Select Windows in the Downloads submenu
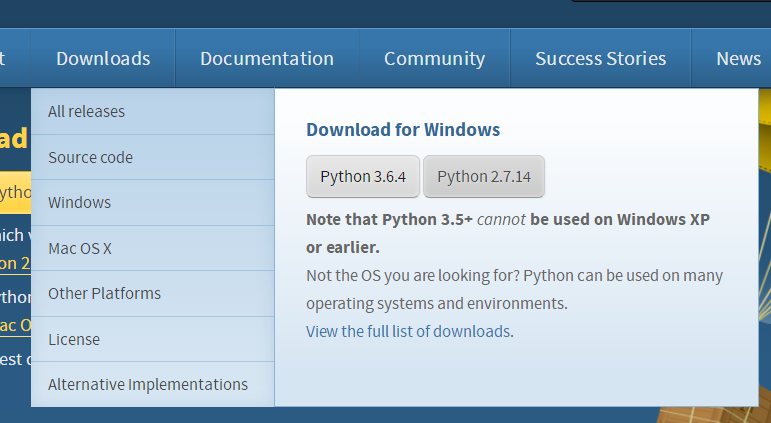This screenshot has height=423, width=771. pos(152,203)
